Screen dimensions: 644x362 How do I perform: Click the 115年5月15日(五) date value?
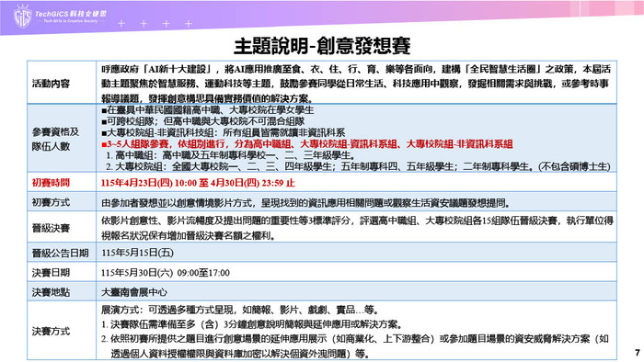[x=137, y=253]
